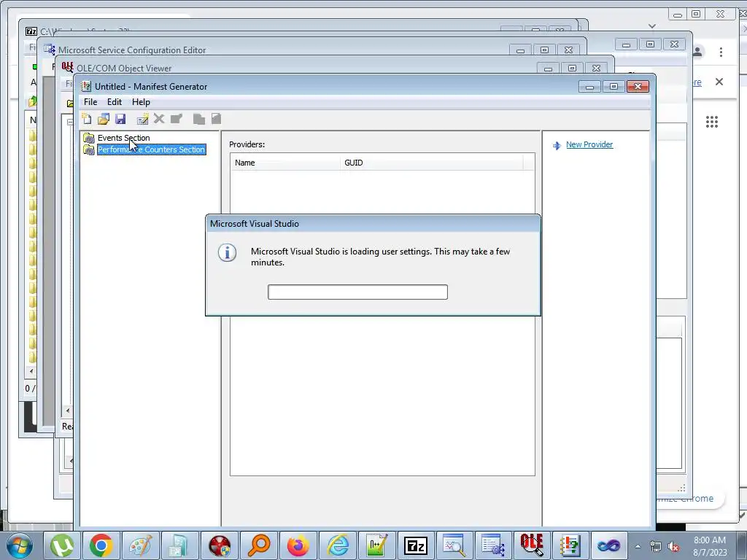Switch to 7-Zip from the taskbar
Screen dimensions: 747x560
click(x=416, y=545)
